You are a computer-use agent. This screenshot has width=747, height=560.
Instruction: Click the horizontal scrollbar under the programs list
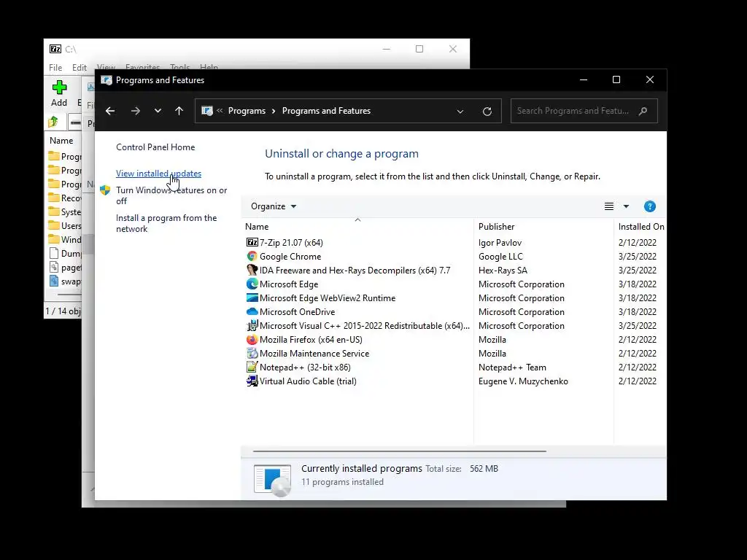[399, 451]
